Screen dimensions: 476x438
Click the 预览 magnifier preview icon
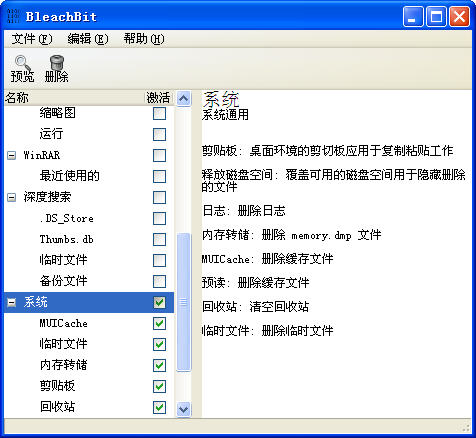click(x=22, y=62)
